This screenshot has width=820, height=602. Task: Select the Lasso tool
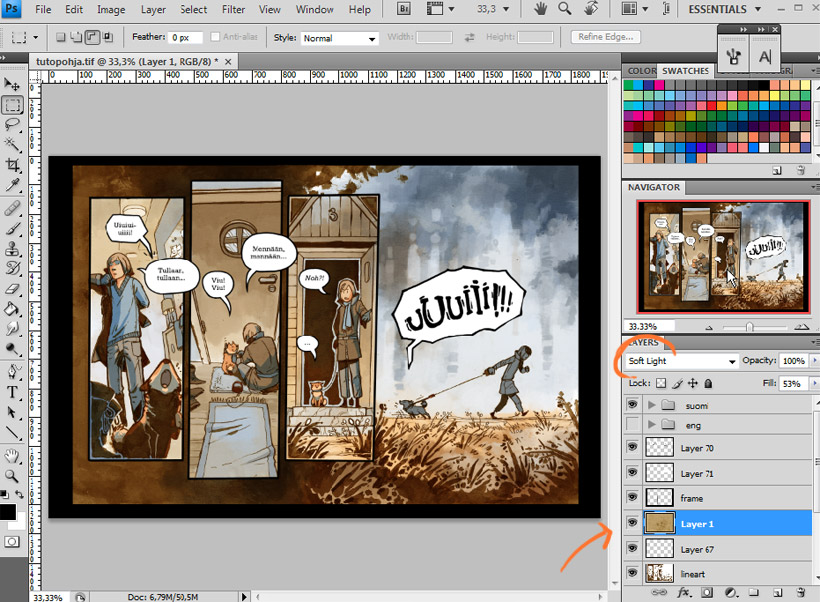coord(13,125)
